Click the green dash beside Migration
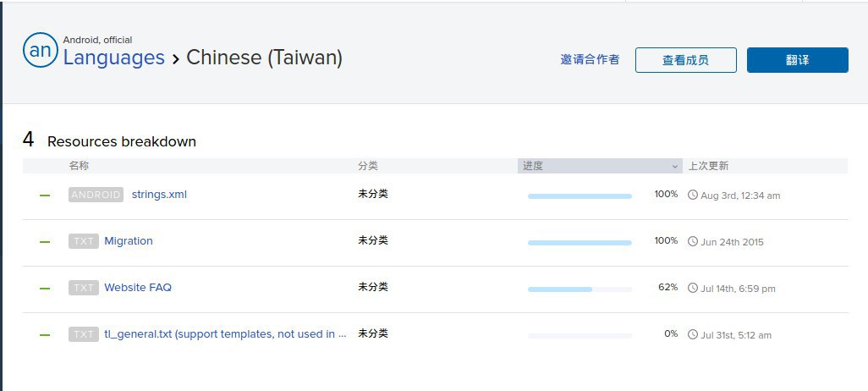This screenshot has height=391, width=868. (45, 241)
